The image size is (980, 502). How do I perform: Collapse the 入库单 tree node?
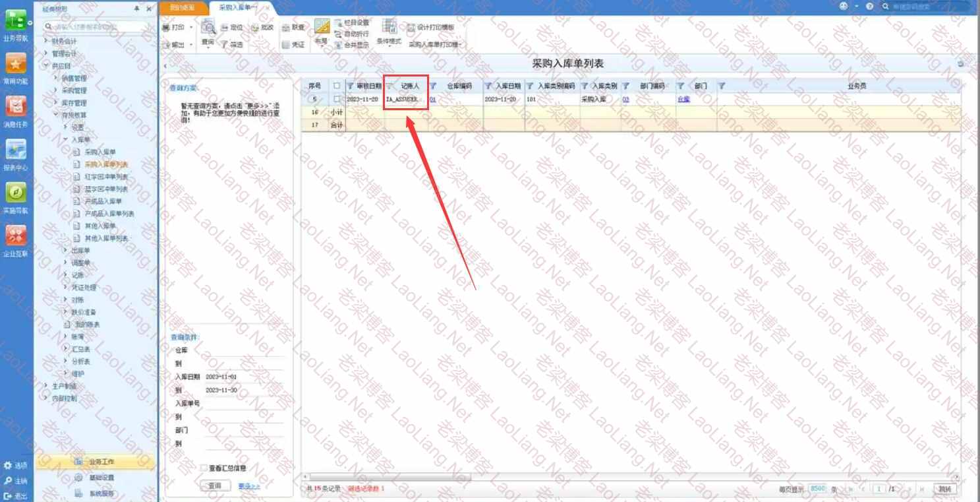(x=66, y=140)
